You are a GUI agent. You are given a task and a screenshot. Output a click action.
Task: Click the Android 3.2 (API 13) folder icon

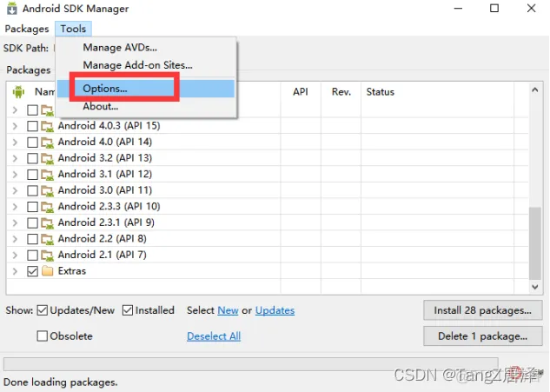coord(47,158)
